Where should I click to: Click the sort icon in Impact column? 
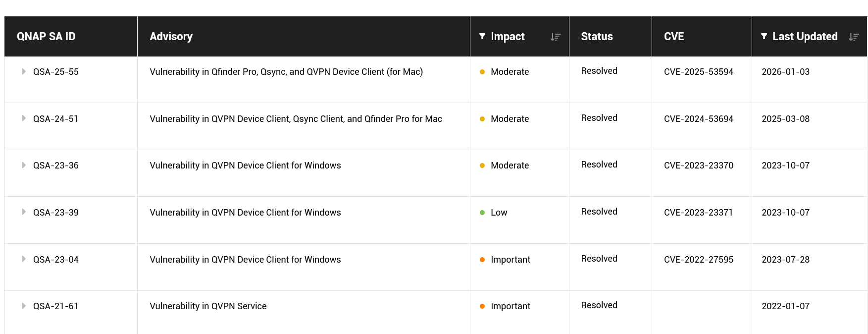point(556,37)
